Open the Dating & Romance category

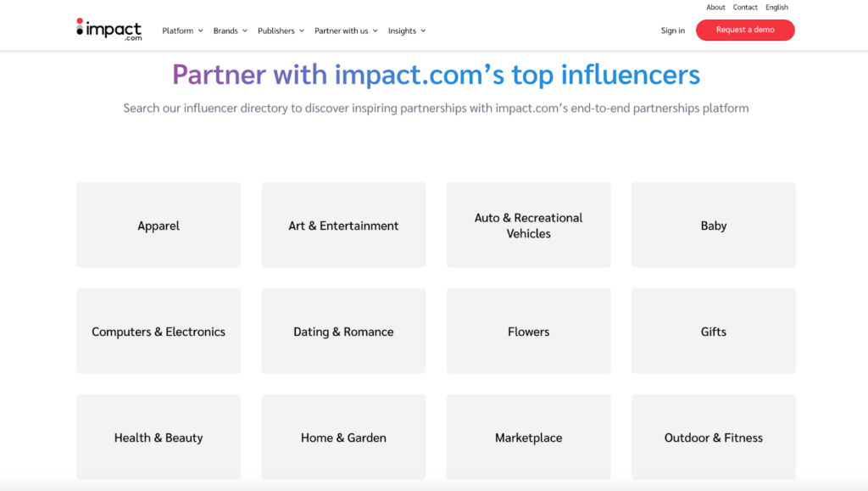click(x=343, y=331)
